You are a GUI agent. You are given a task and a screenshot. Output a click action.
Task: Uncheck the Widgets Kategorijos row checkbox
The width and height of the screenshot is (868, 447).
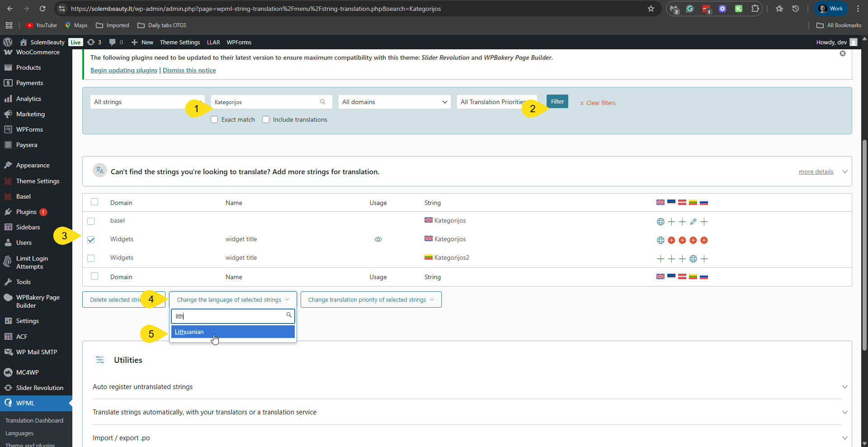click(91, 240)
